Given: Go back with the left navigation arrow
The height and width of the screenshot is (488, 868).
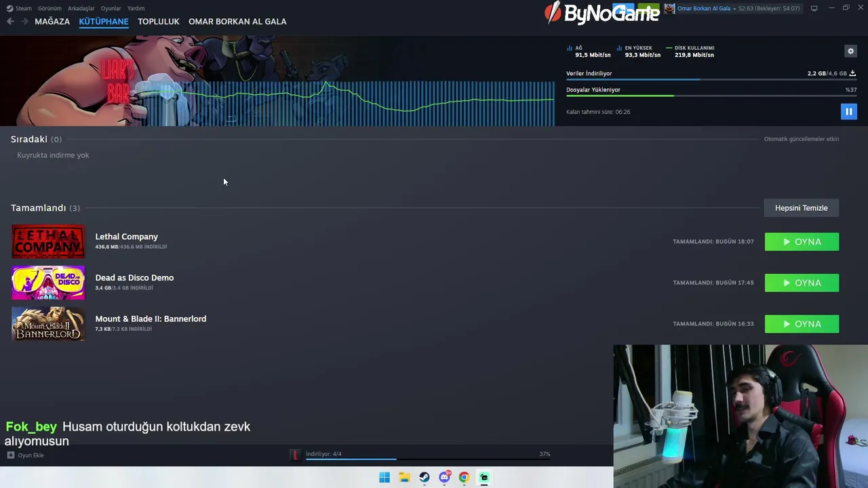Looking at the screenshot, I should pyautogui.click(x=10, y=22).
